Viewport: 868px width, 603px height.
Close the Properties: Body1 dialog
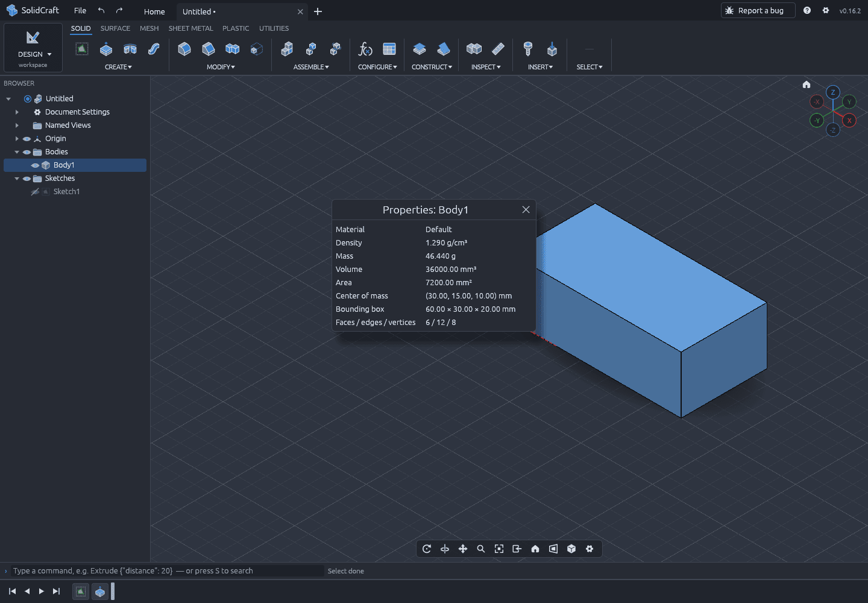(526, 210)
